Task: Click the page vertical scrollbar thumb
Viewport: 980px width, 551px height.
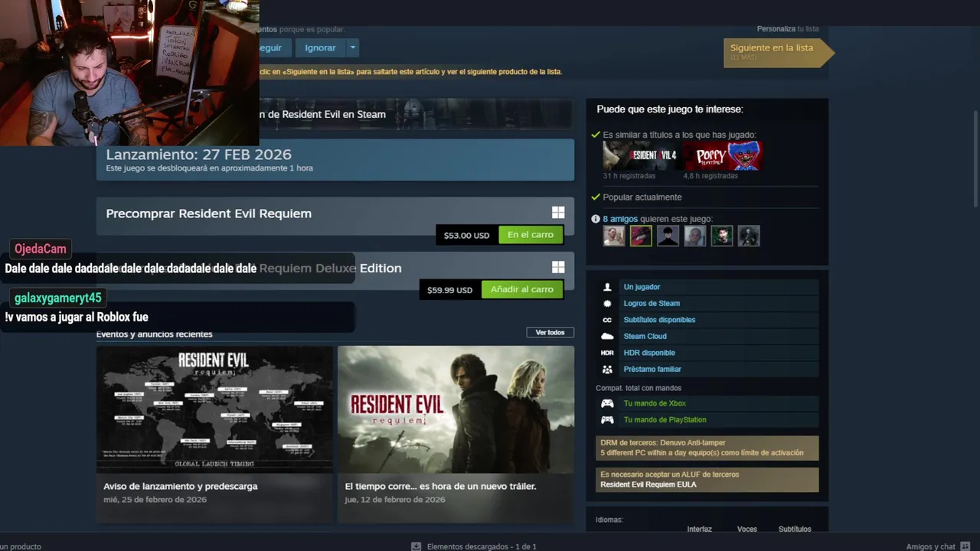Action: coord(975,158)
